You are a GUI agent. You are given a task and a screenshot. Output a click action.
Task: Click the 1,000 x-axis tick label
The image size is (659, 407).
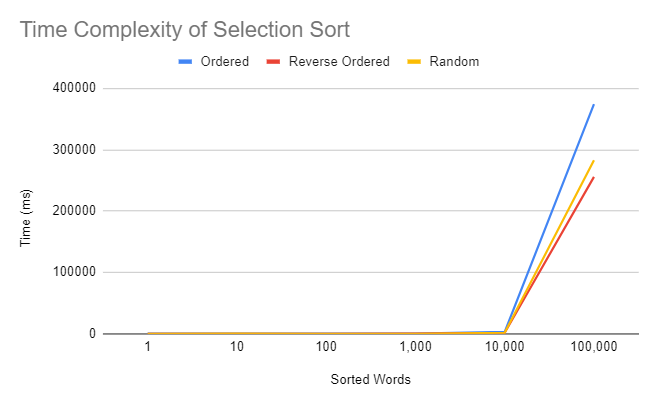coord(415,347)
